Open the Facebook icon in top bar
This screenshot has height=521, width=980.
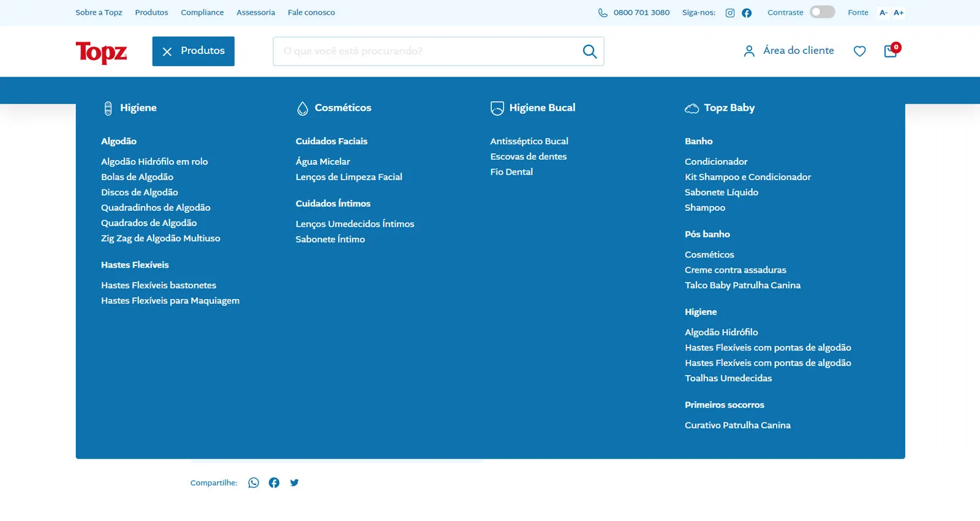pyautogui.click(x=747, y=13)
